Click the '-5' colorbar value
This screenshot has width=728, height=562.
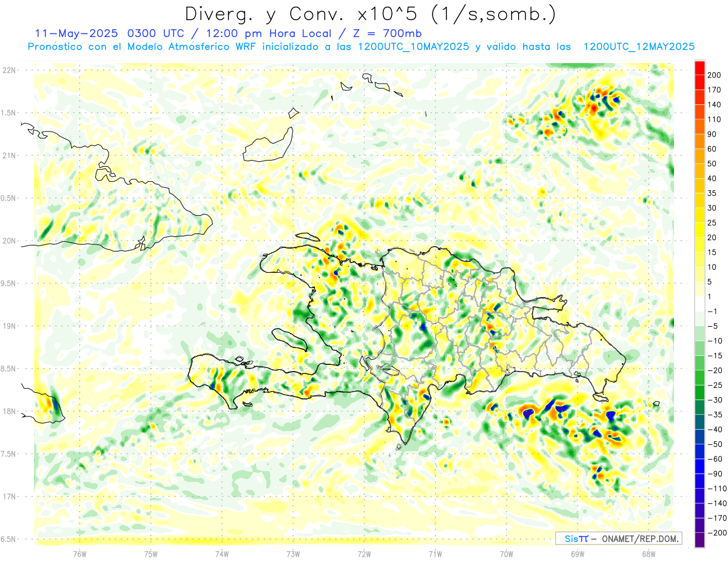712,327
